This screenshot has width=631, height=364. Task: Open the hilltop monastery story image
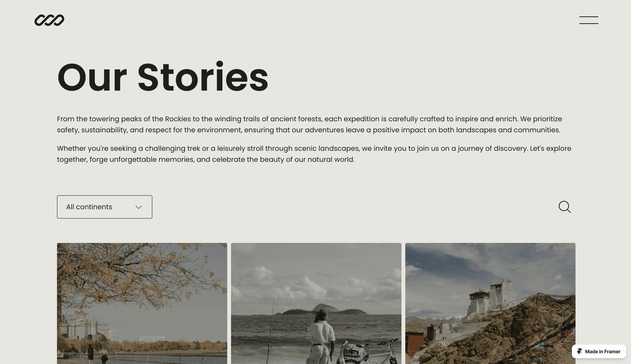pyautogui.click(x=490, y=303)
